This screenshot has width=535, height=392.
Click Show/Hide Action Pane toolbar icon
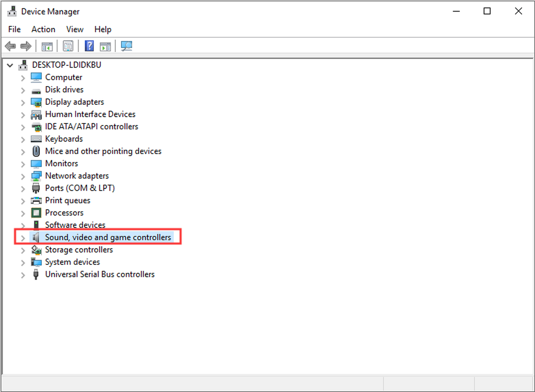coord(105,46)
